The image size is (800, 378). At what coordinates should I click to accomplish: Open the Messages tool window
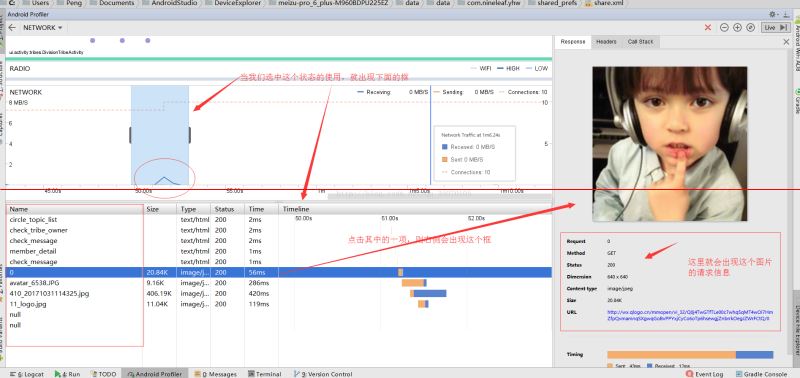click(x=216, y=374)
